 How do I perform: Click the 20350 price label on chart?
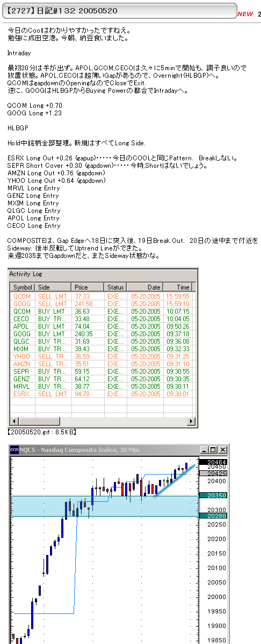pyautogui.click(x=213, y=495)
